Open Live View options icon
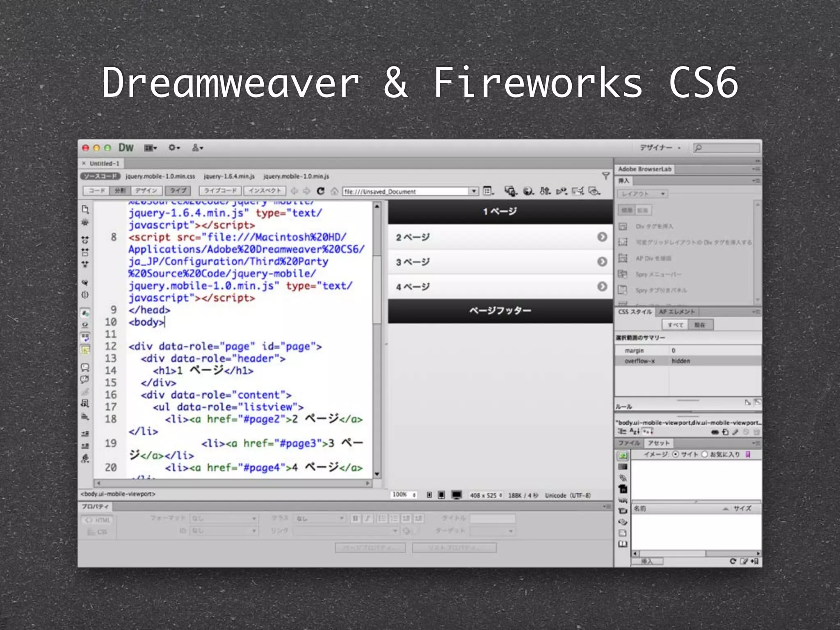Screen dimensions: 840x630 [488, 191]
